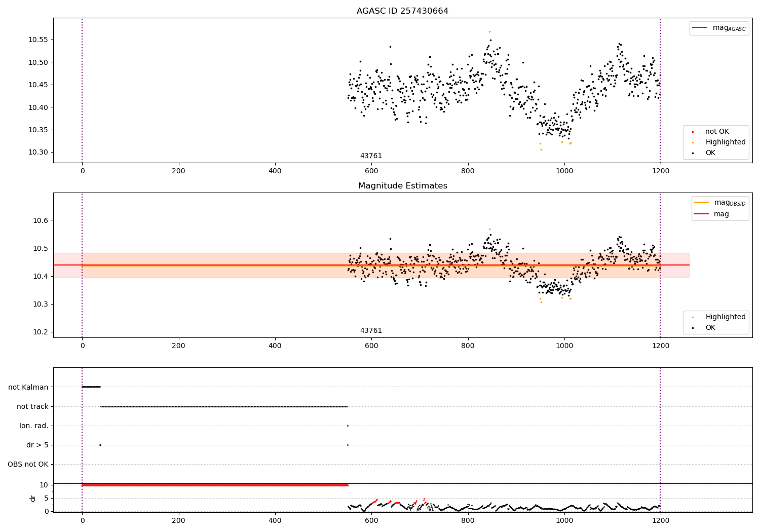
Task: Click the 'dr' y-axis label of bottom strip
Action: coord(33,498)
